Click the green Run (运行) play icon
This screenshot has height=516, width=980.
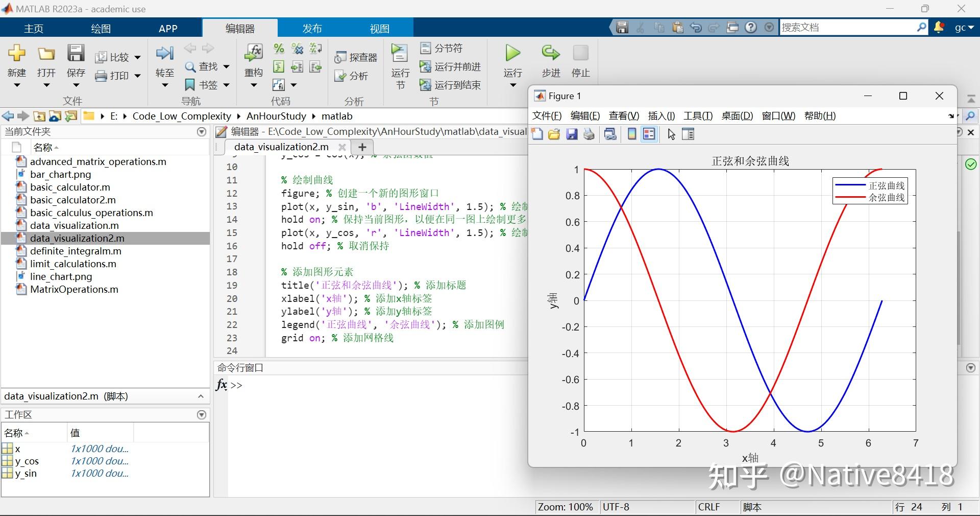point(512,53)
